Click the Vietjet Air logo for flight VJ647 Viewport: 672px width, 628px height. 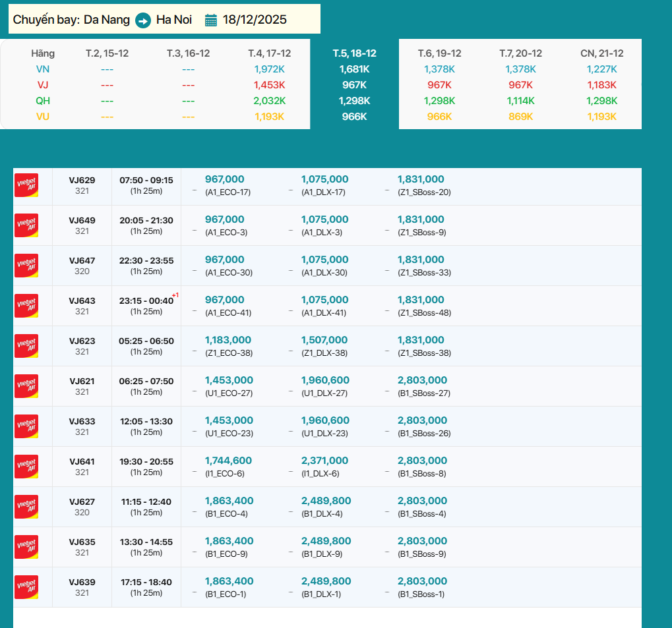click(26, 266)
